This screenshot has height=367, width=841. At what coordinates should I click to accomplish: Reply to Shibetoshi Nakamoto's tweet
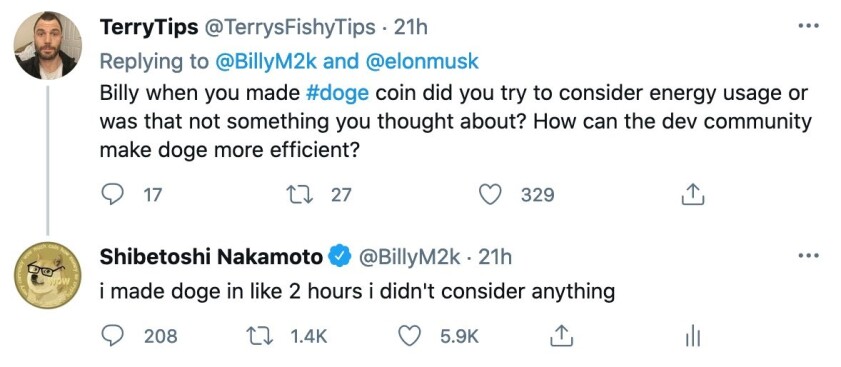(112, 336)
